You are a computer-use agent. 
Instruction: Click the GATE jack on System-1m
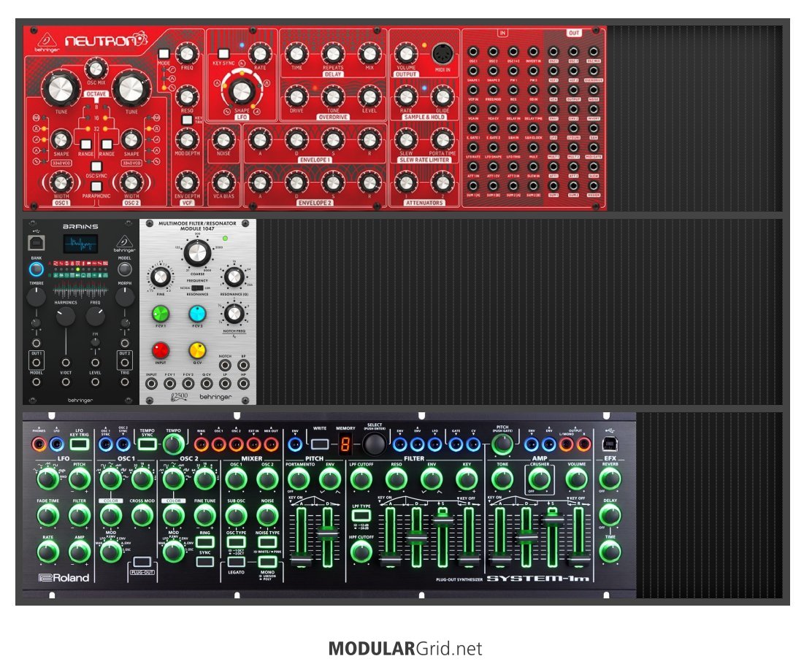[x=456, y=444]
